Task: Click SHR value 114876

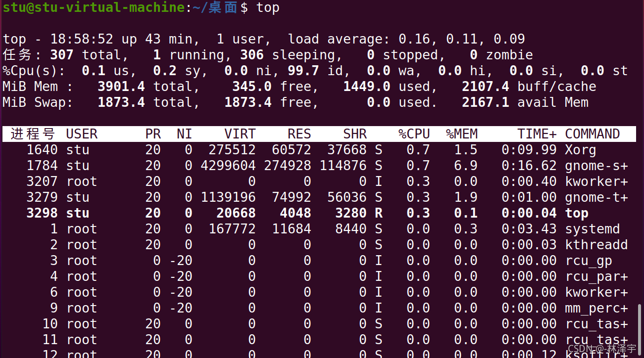Action: (x=343, y=166)
